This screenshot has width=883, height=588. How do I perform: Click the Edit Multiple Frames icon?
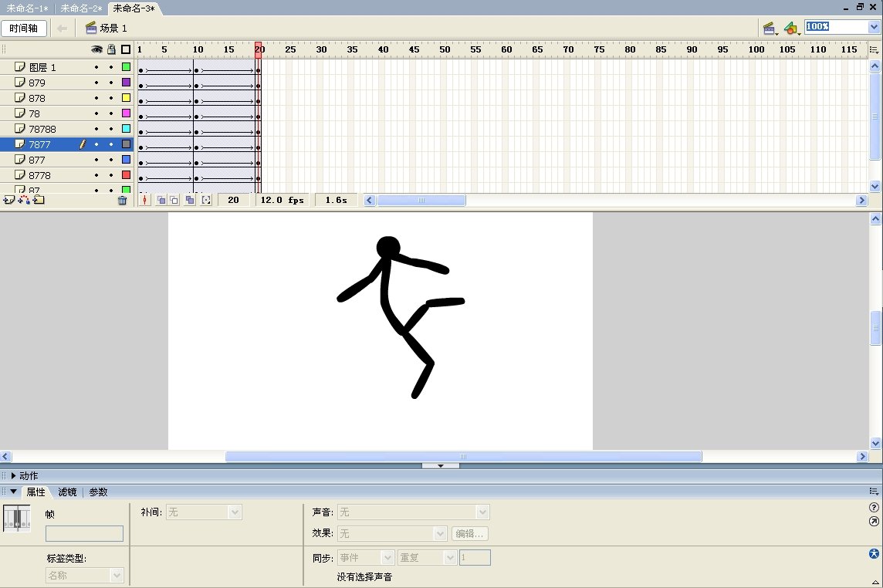189,201
